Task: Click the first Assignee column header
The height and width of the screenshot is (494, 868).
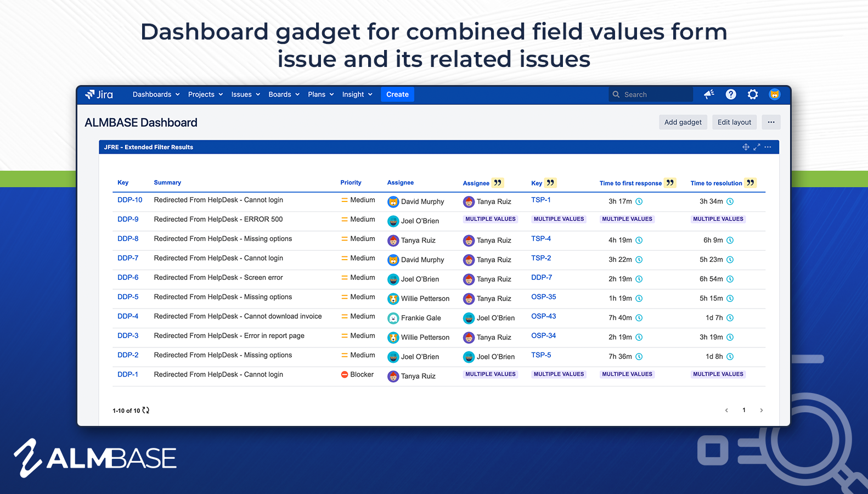Action: [x=401, y=182]
